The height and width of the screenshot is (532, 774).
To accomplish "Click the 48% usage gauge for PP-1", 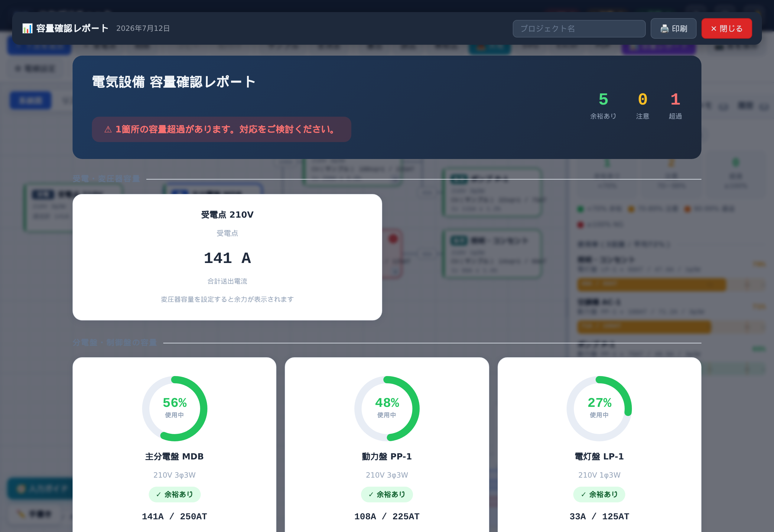I will (387, 408).
